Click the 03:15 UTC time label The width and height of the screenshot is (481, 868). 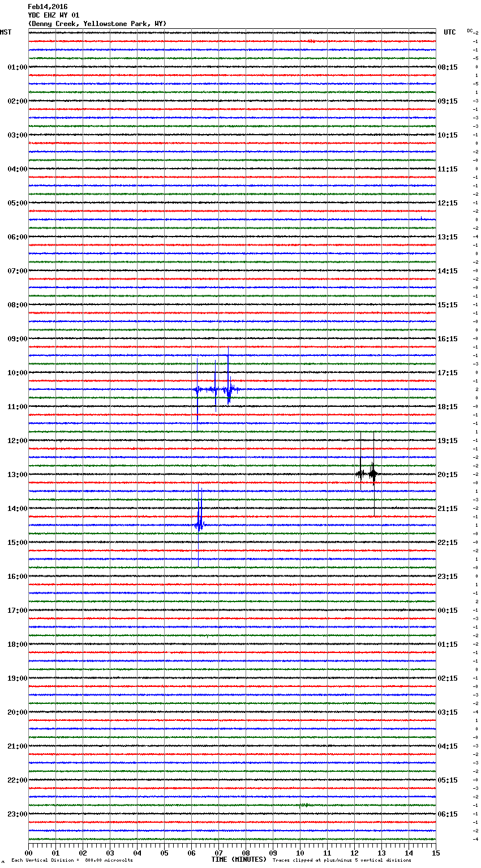click(448, 712)
